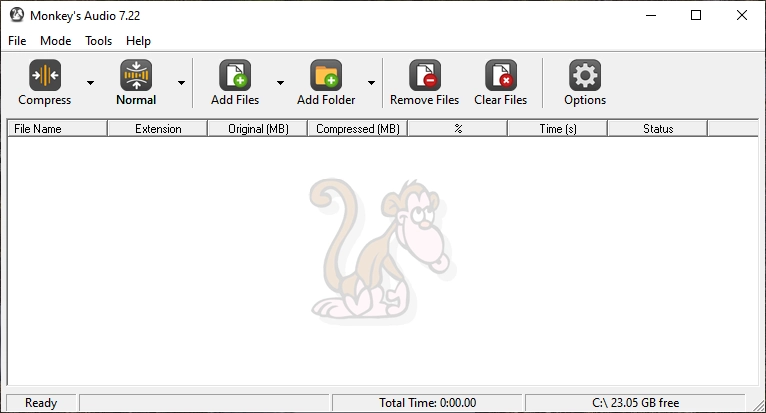Sort by the Compressed (MB) column header
The image size is (766, 413).
[x=358, y=129]
